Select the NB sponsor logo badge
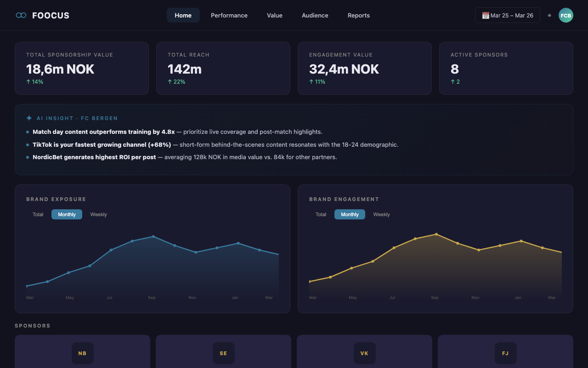This screenshot has height=368, width=588. pos(83,353)
